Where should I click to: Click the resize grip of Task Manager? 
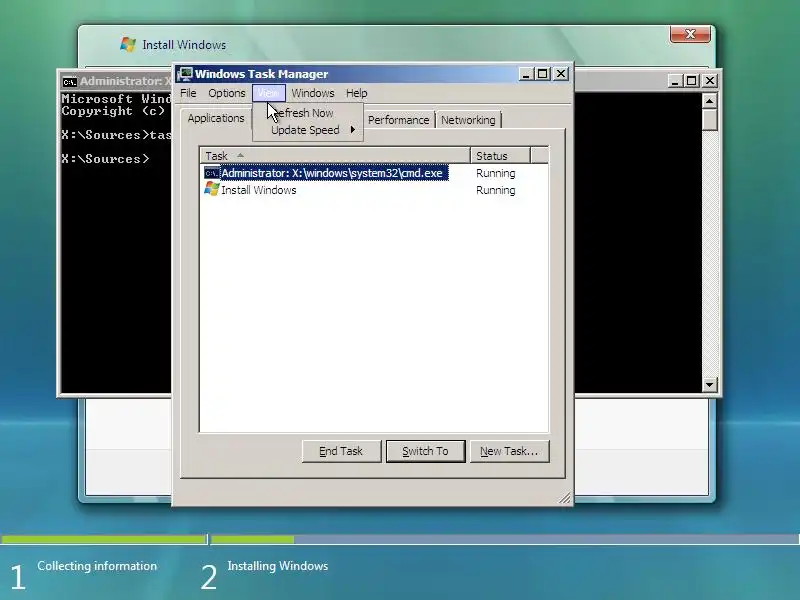tap(564, 498)
